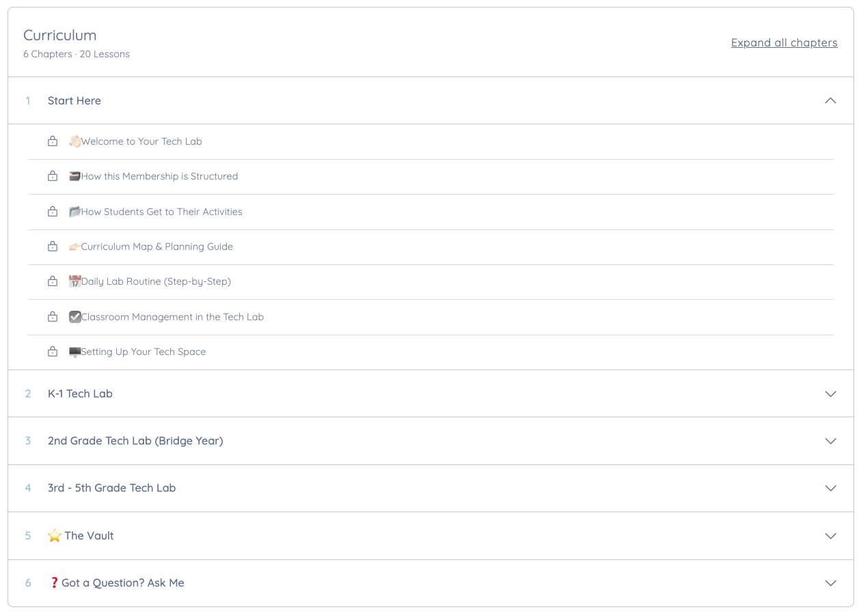Expand Got a Question? Ask Me chevron
861x616 pixels.
831,583
